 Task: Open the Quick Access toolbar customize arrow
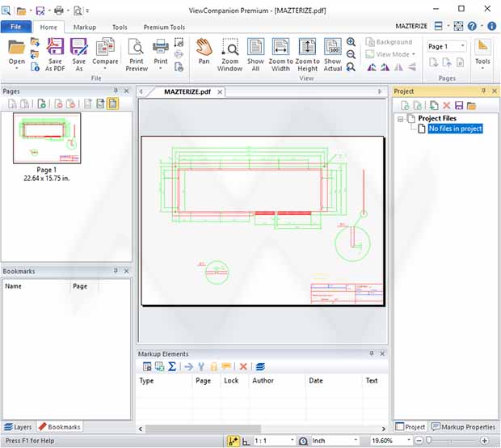87,11
